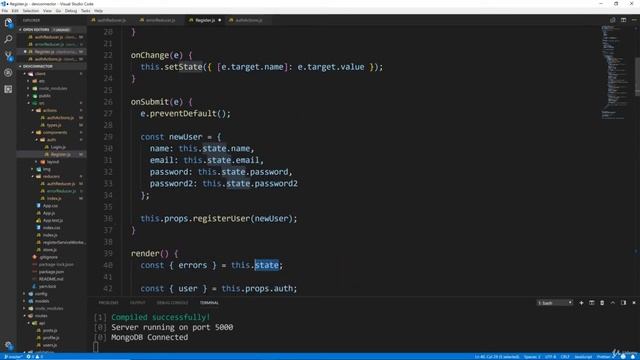
Task: Select the Register.js editor tab
Action: [205, 20]
